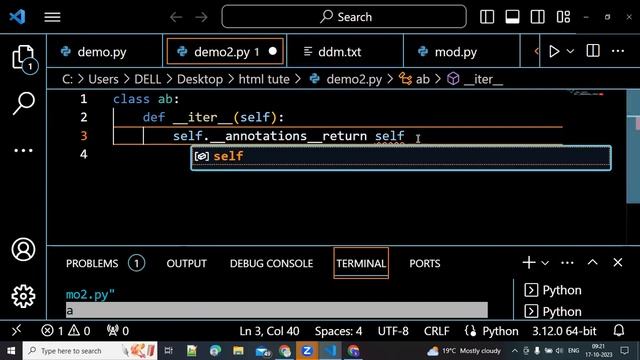Open the Accounts menu
The image size is (640, 360).
tap(23, 249)
